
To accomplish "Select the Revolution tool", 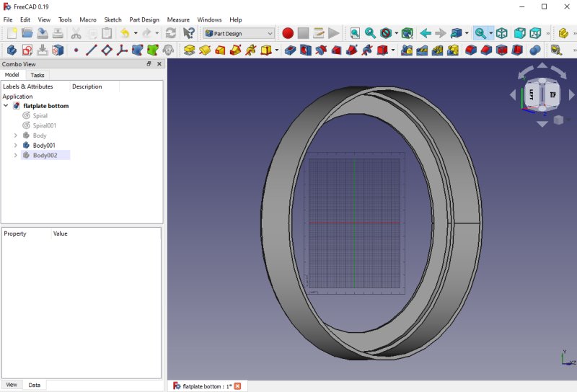I will [205, 50].
